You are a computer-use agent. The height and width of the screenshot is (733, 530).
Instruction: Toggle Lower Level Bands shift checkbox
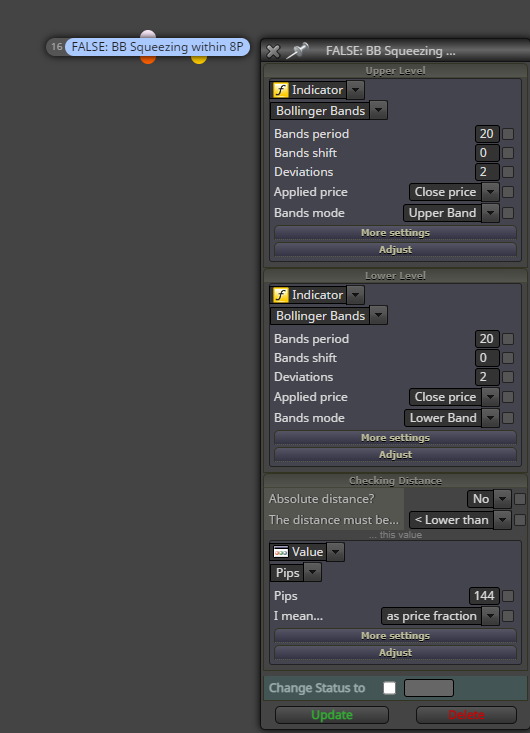[x=508, y=358]
